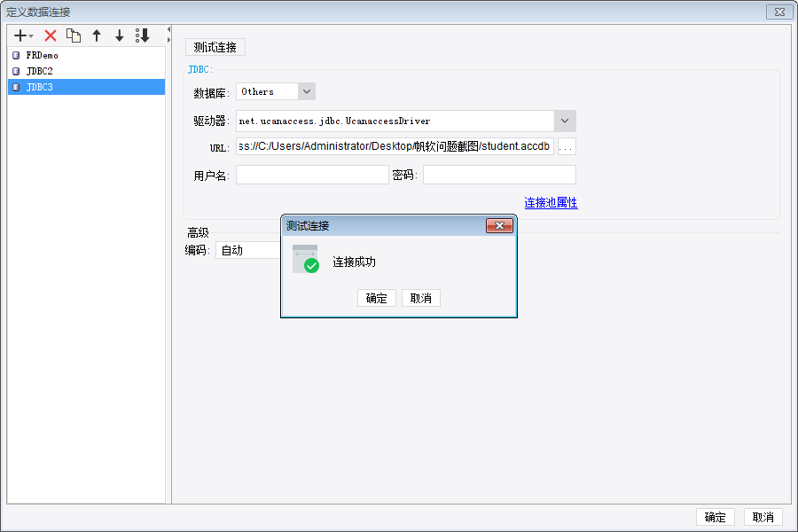
Task: Open the 编码 encoding dropdown showing 自动
Action: point(248,250)
